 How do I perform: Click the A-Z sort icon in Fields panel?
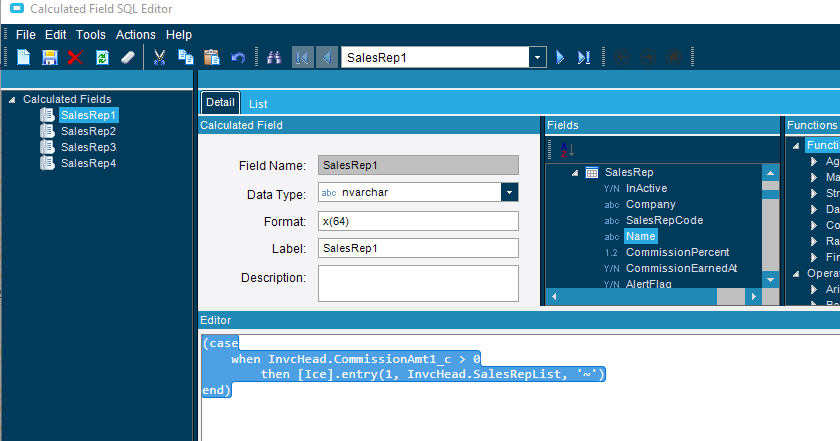tap(567, 150)
